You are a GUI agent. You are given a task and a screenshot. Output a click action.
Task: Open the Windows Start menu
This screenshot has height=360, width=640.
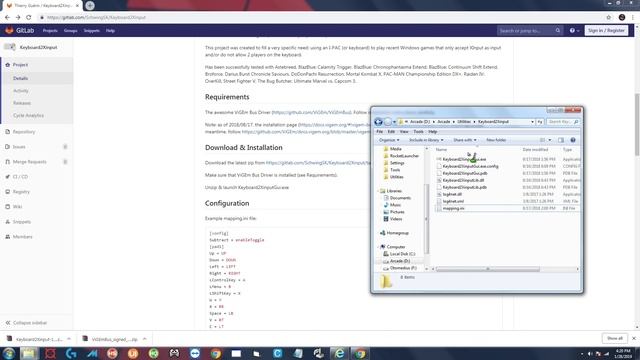(x=9, y=353)
